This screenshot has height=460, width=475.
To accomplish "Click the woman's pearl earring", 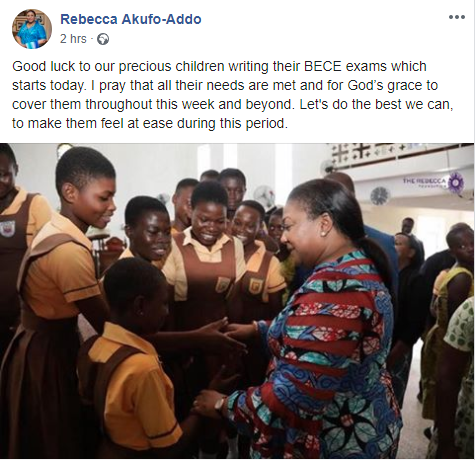I will pyautogui.click(x=322, y=233).
